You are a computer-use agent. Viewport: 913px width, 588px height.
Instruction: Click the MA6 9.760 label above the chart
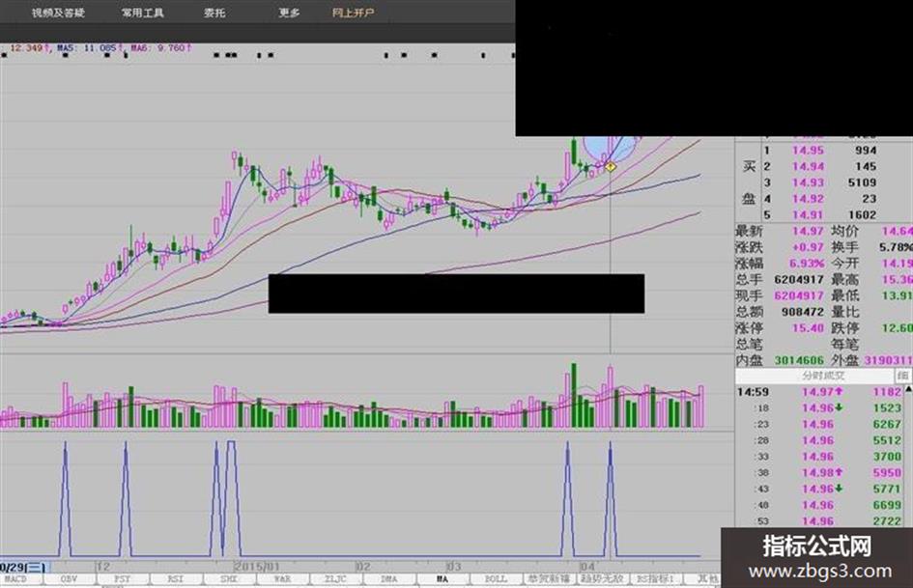(x=160, y=47)
